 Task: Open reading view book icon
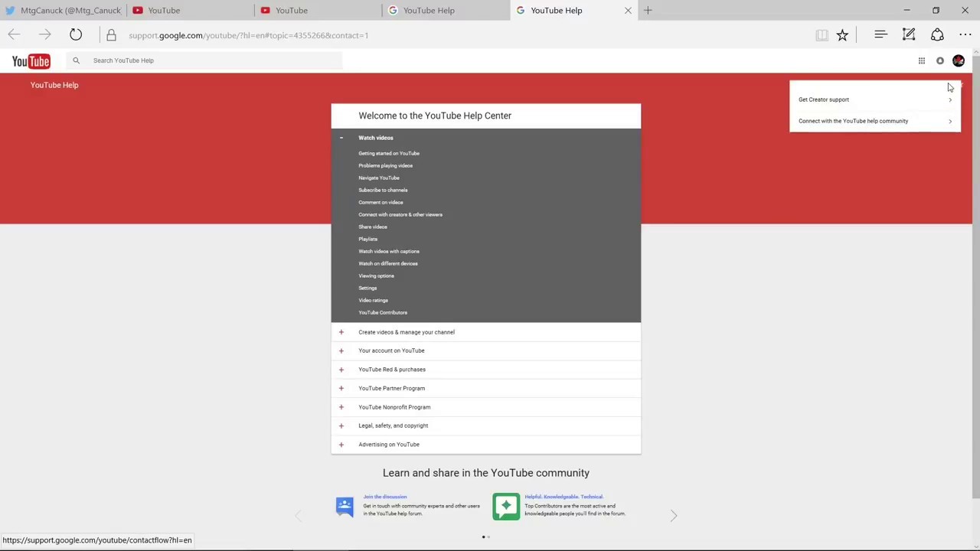[822, 35]
